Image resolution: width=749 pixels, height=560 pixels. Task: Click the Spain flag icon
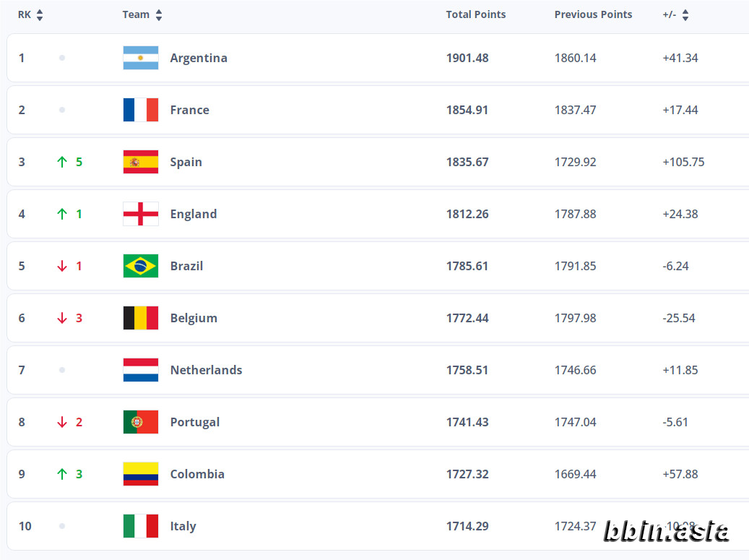coord(140,162)
